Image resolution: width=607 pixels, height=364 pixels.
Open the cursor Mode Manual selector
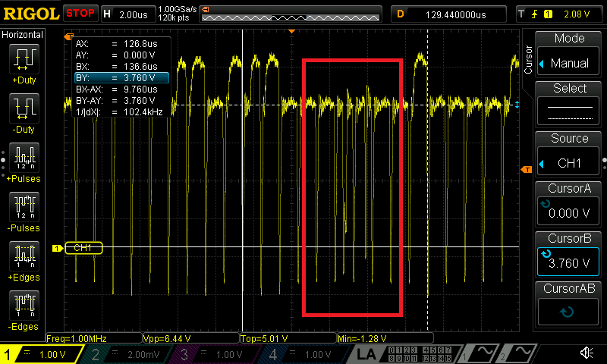coord(569,55)
